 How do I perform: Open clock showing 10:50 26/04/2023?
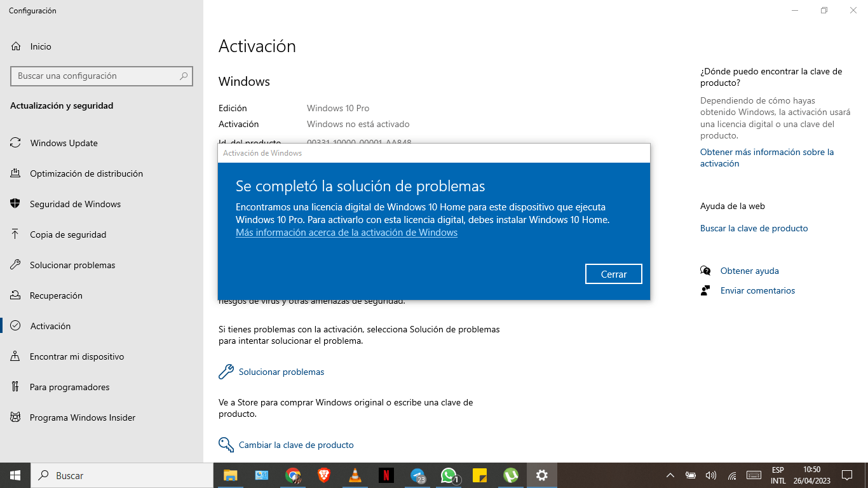point(811,475)
